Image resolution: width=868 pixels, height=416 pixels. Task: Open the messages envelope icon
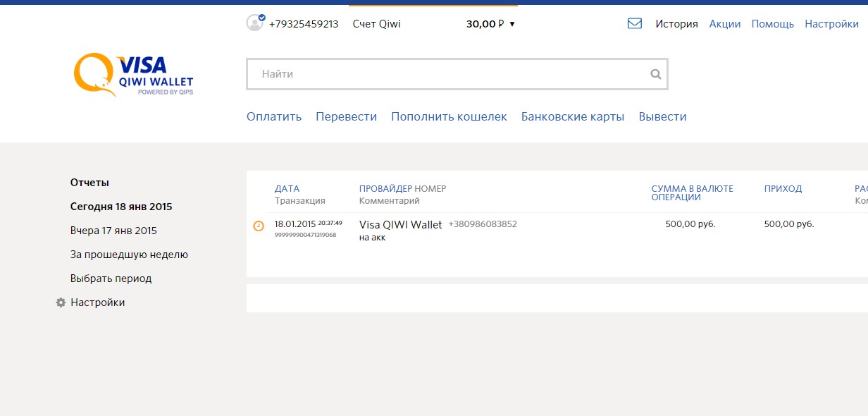[x=635, y=23]
